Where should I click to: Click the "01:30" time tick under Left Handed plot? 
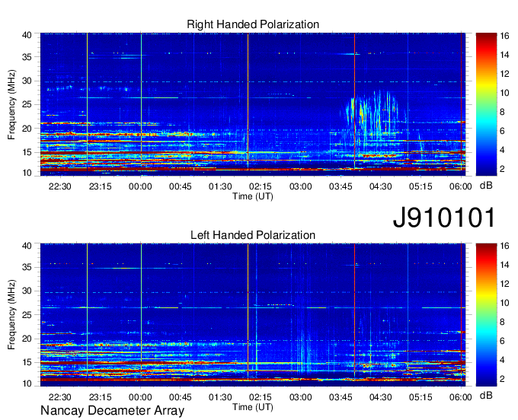220,397
